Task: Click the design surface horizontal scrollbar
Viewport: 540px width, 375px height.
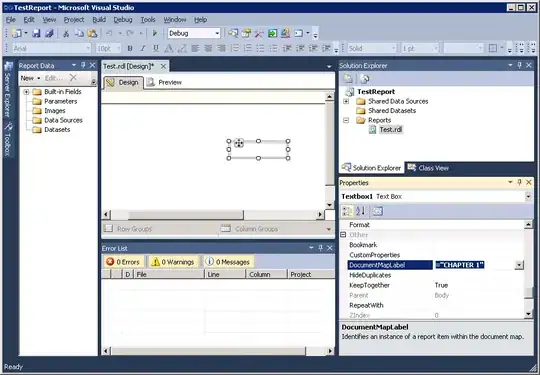Action: point(212,215)
